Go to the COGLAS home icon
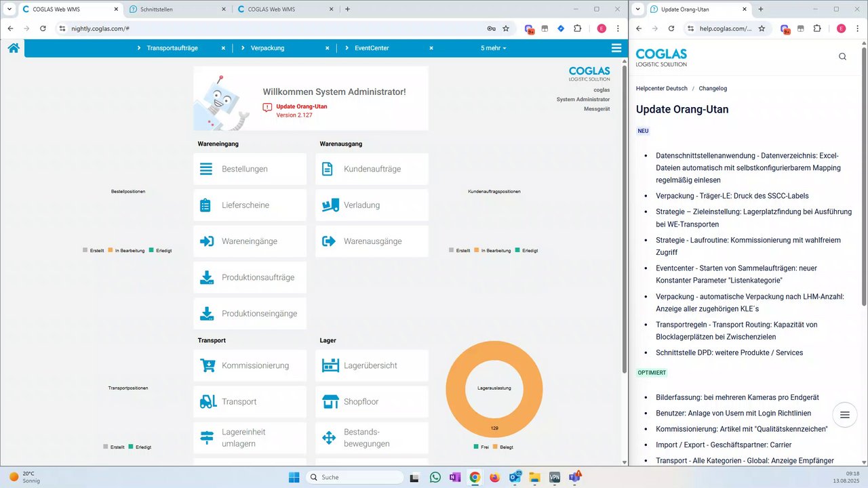 pos(13,48)
